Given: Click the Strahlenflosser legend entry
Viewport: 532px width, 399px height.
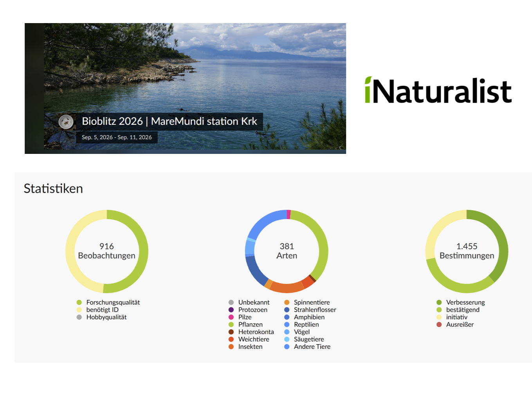Looking at the screenshot, I should [310, 310].
